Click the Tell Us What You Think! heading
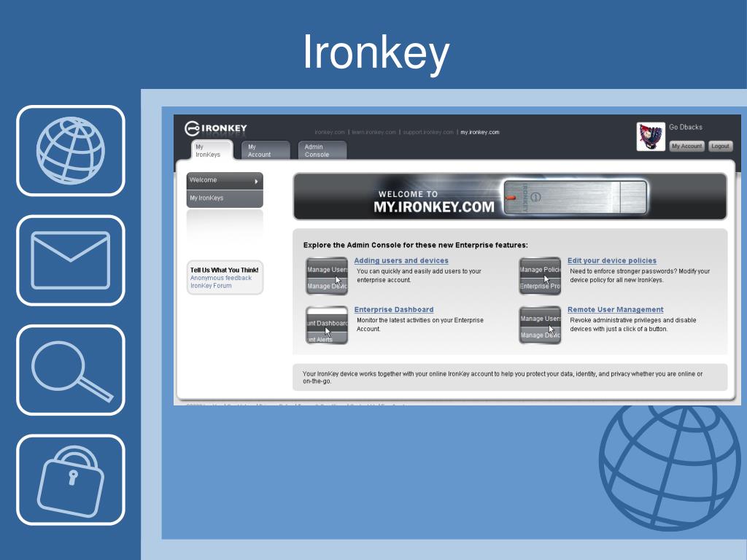 pyautogui.click(x=225, y=270)
